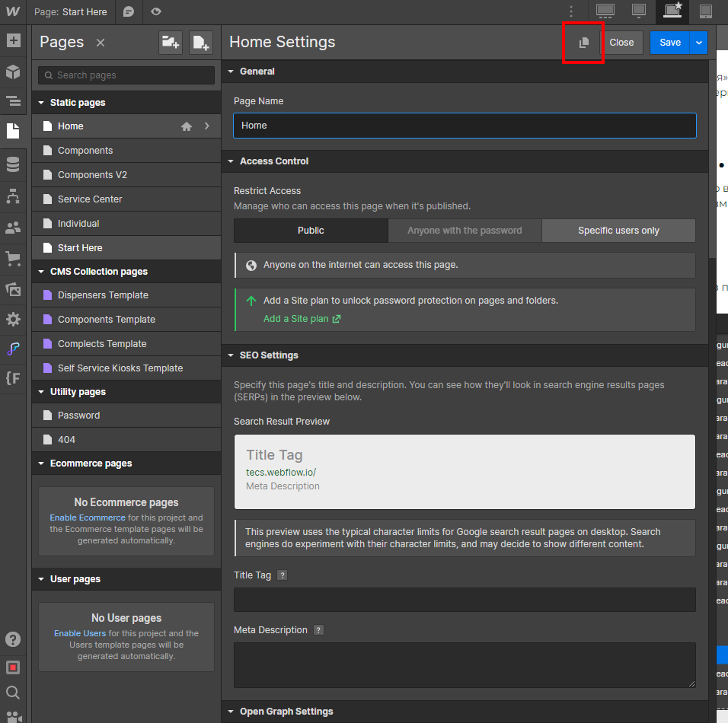Viewport: 728px width, 723px height.
Task: Click the Title Tag help icon
Action: click(282, 575)
